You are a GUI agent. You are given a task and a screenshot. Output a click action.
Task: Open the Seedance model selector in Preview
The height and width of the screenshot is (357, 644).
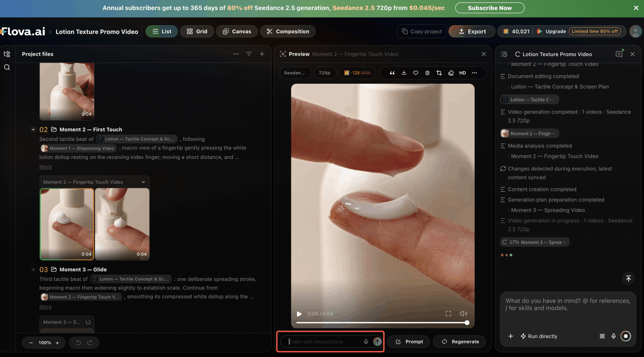295,73
